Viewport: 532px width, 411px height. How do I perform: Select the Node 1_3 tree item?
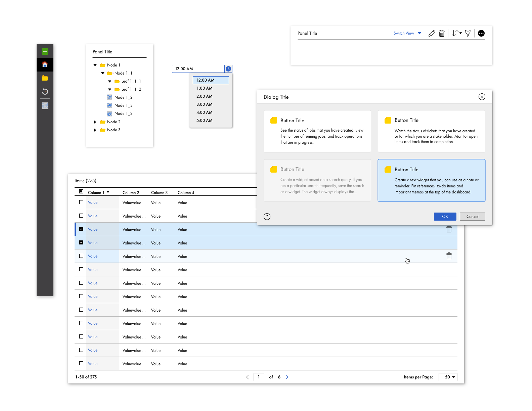120,105
